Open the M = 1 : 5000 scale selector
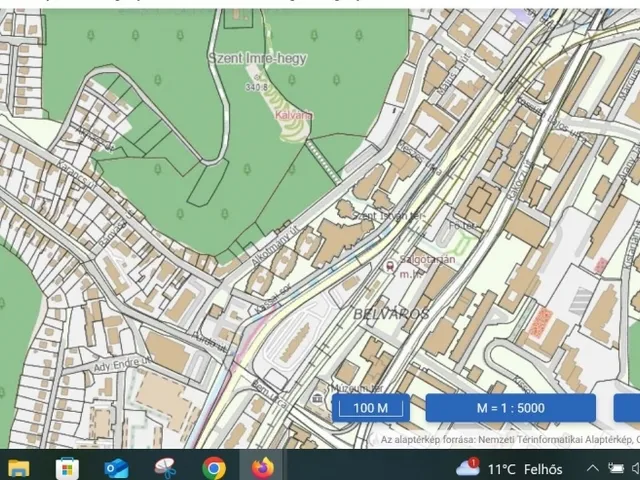 (x=510, y=408)
